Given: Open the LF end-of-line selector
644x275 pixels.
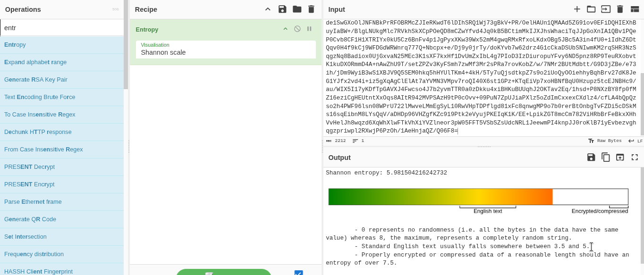Looking at the screenshot, I should (x=636, y=141).
